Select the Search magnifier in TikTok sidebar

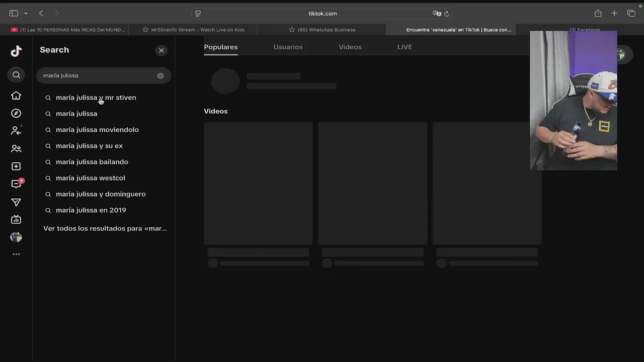[16, 75]
